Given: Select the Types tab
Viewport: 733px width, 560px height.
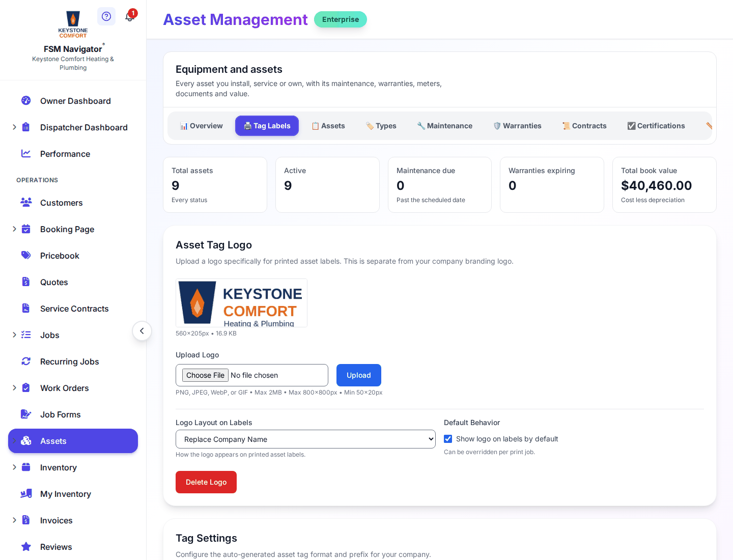Looking at the screenshot, I should point(381,126).
